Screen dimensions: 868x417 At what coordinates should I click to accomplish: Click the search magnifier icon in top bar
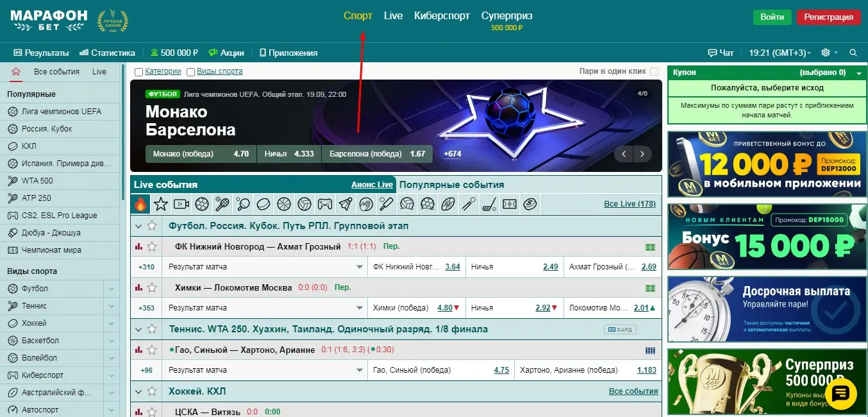[x=853, y=53]
